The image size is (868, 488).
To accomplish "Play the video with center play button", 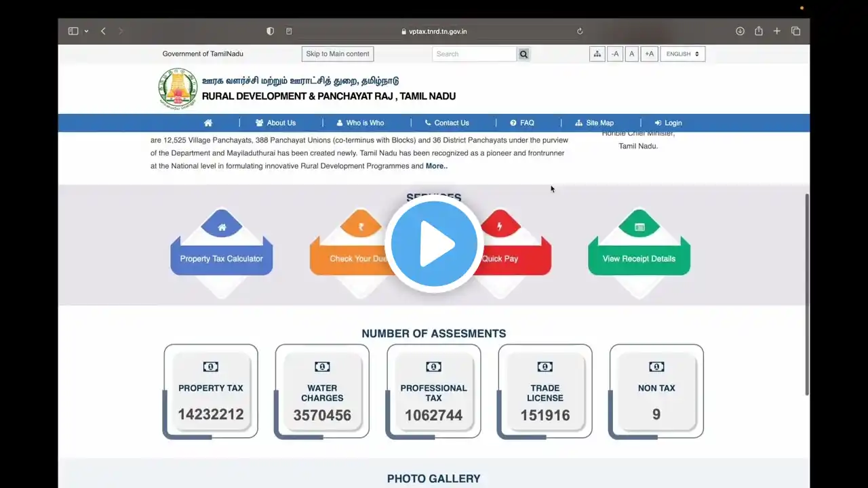I will pos(434,244).
